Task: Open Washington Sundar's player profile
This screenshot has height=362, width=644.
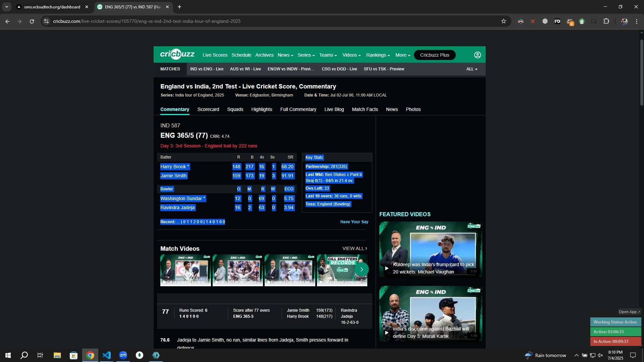Action: click(x=183, y=198)
